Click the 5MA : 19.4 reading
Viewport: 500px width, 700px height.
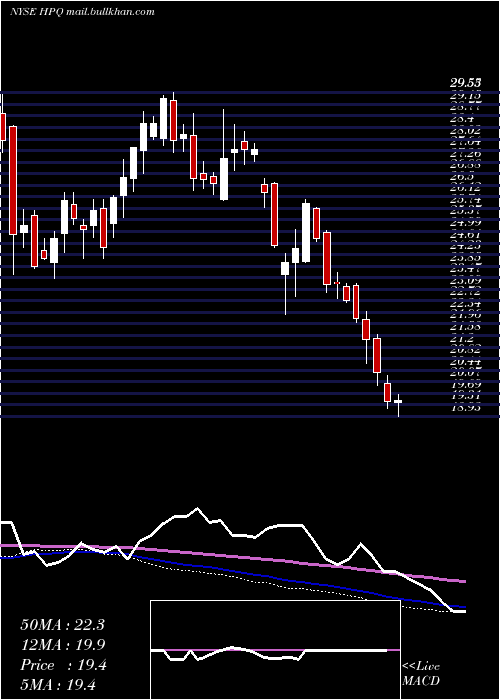click(x=58, y=685)
